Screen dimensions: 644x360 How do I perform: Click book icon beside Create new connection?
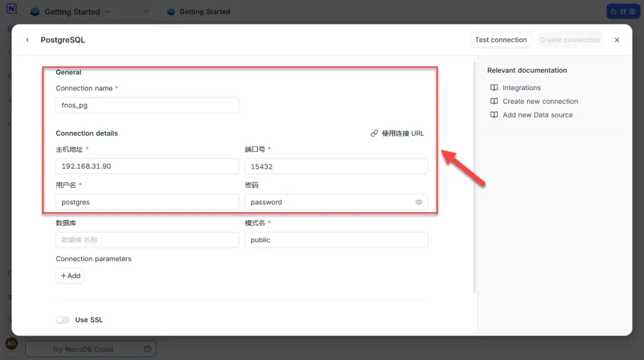click(494, 101)
